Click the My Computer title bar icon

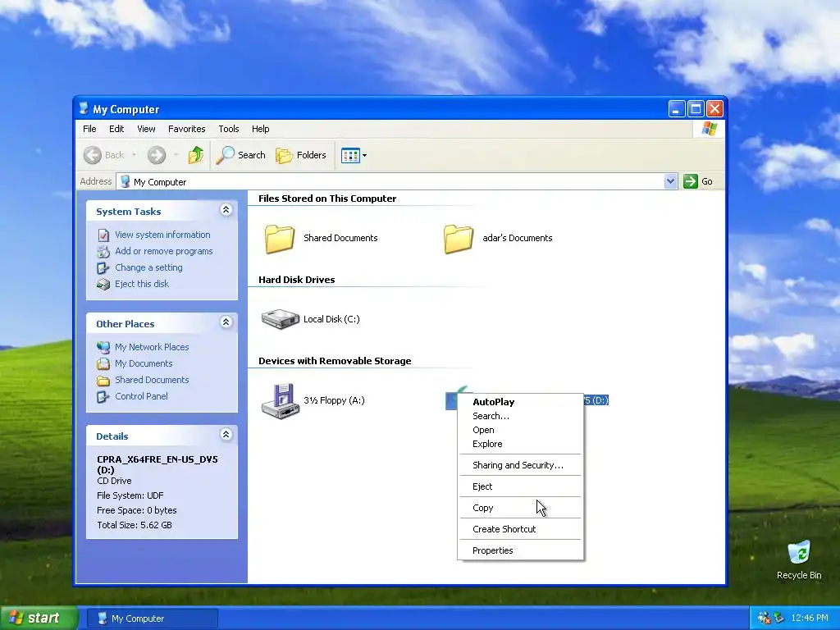(84, 109)
